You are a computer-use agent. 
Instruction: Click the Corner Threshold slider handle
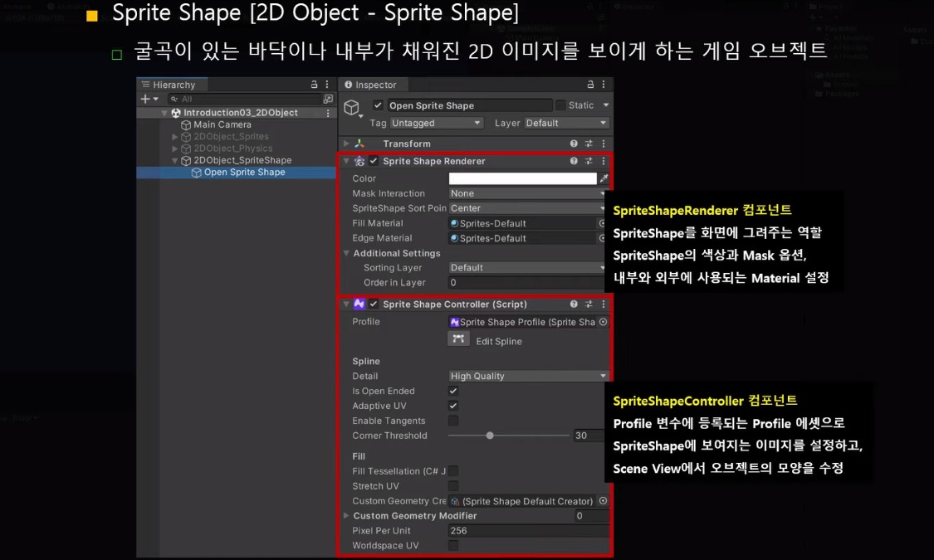tap(490, 436)
